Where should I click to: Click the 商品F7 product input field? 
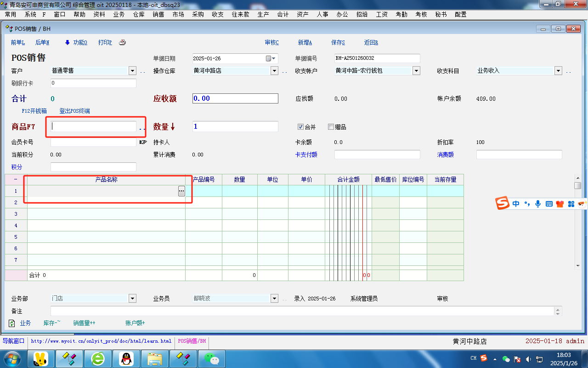94,126
